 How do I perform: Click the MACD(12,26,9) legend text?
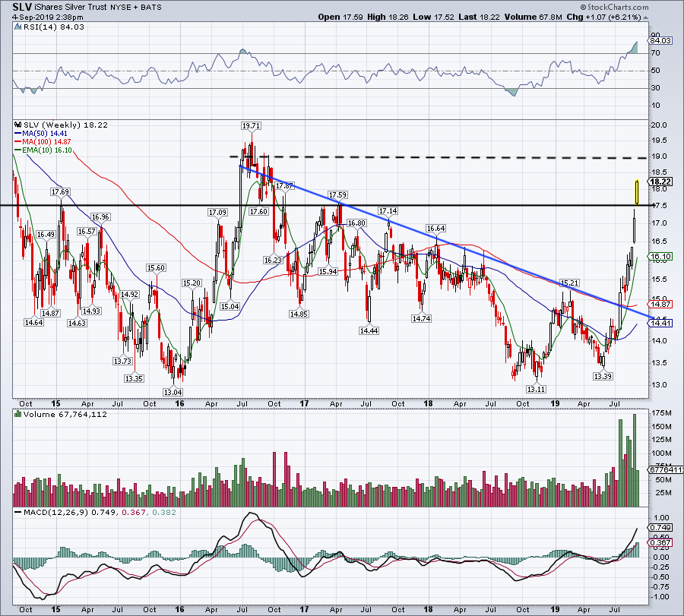[x=100, y=512]
